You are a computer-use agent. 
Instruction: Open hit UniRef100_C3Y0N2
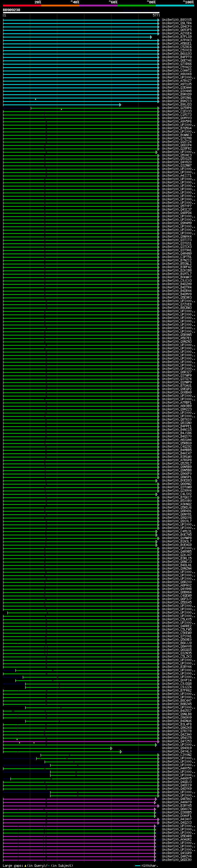pyautogui.click(x=177, y=755)
